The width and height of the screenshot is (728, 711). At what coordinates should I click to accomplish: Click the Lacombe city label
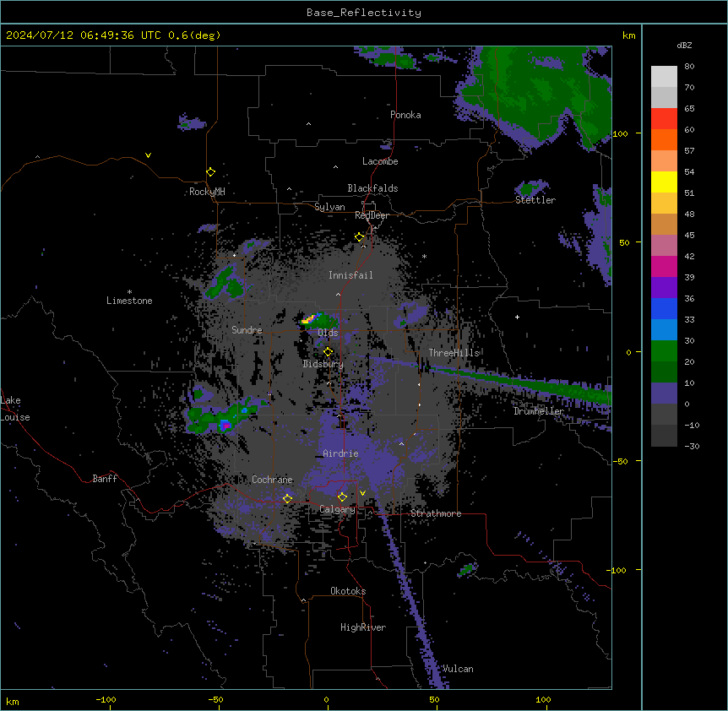coord(380,161)
